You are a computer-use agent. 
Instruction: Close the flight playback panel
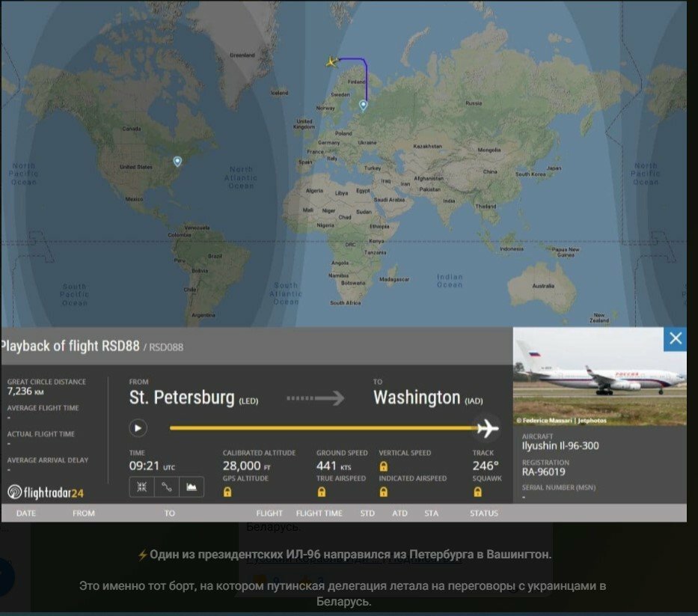coord(676,338)
